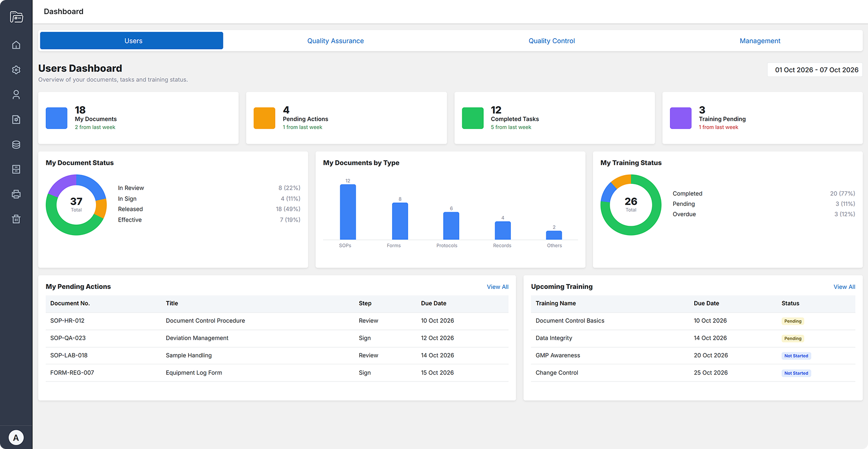This screenshot has height=449, width=868.
Task: Open document SOP-HR-012 row
Action: (x=277, y=321)
